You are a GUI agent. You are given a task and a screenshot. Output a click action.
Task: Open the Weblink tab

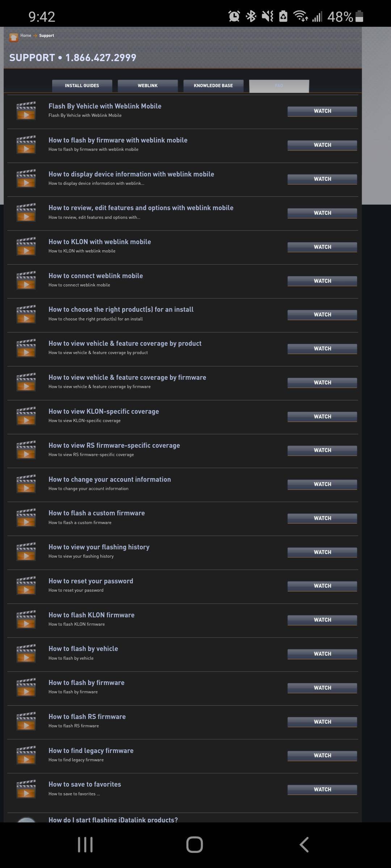(x=148, y=86)
